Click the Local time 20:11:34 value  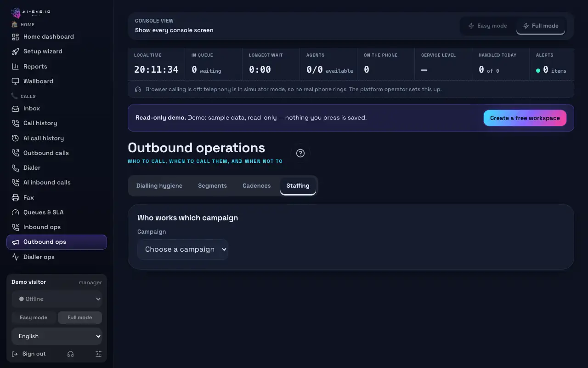click(156, 70)
